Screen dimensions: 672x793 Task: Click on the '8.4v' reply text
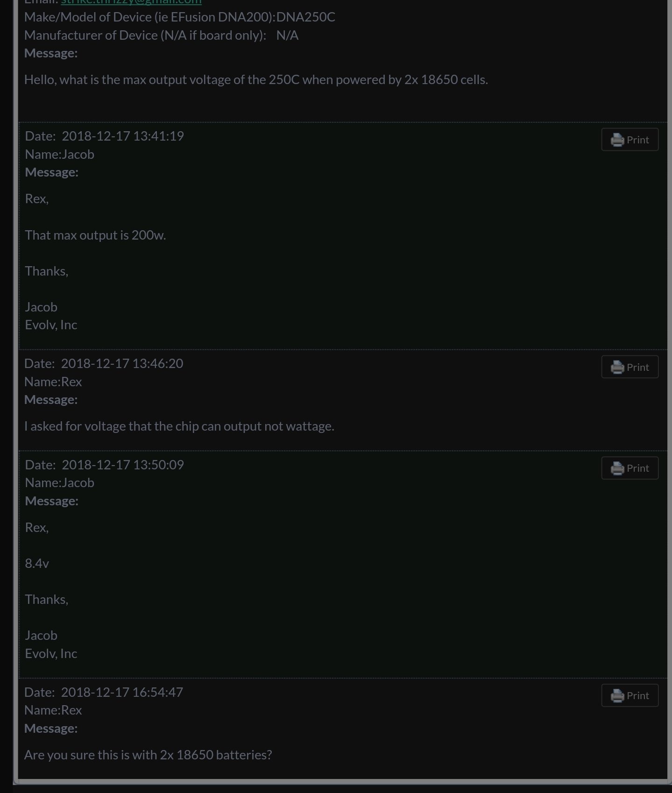click(37, 563)
